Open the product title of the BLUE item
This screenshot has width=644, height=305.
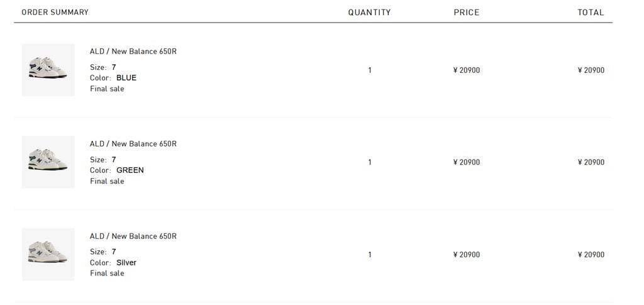coord(133,52)
